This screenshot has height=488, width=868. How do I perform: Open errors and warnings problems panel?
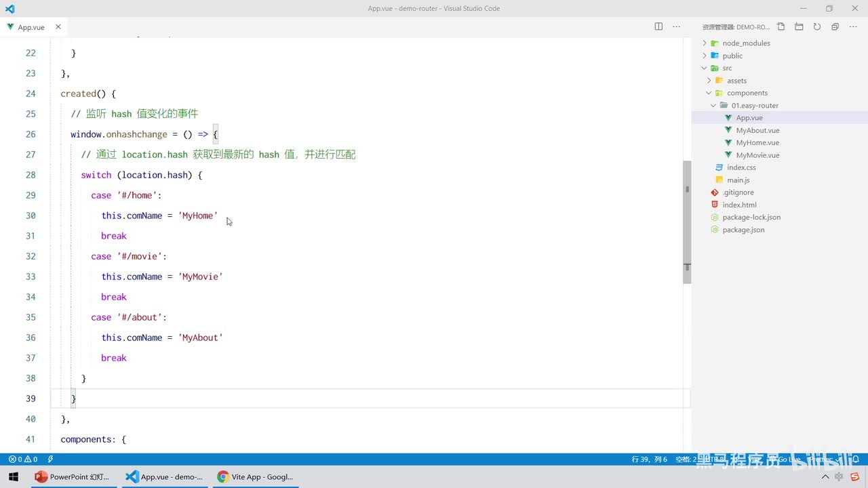[x=23, y=459]
